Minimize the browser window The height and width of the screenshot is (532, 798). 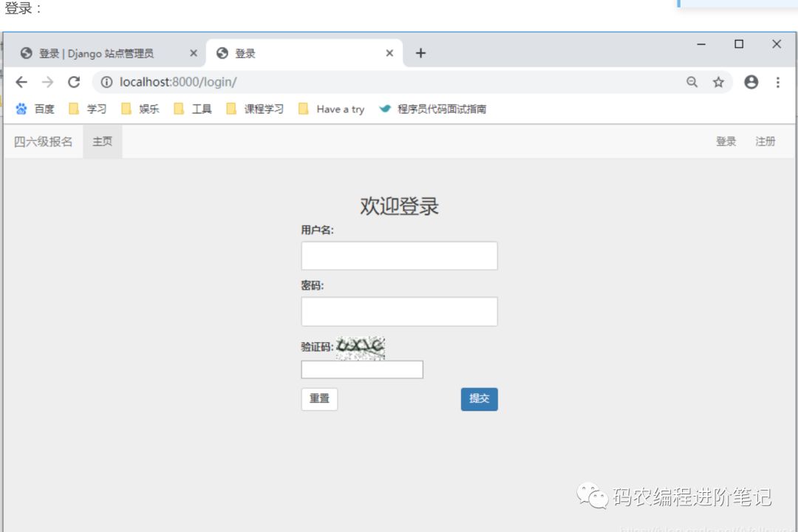coord(701,44)
